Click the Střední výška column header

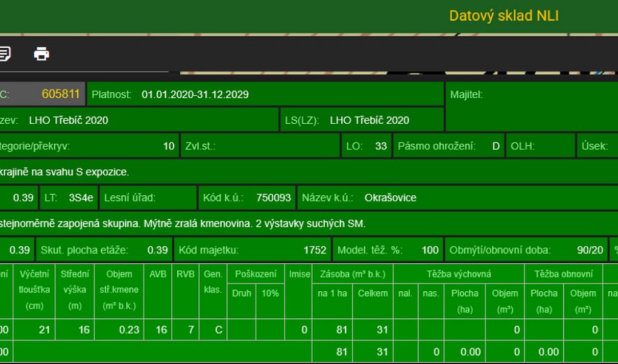point(75,290)
